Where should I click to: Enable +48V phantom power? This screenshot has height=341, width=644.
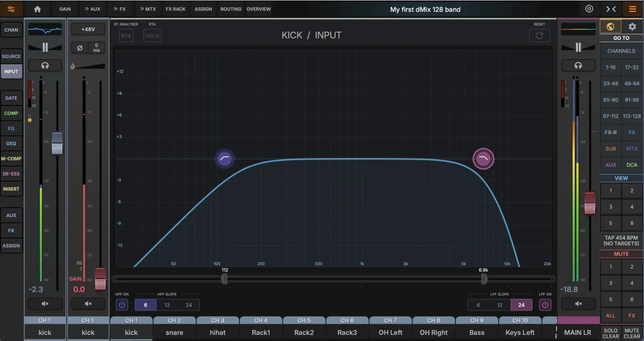[88, 29]
